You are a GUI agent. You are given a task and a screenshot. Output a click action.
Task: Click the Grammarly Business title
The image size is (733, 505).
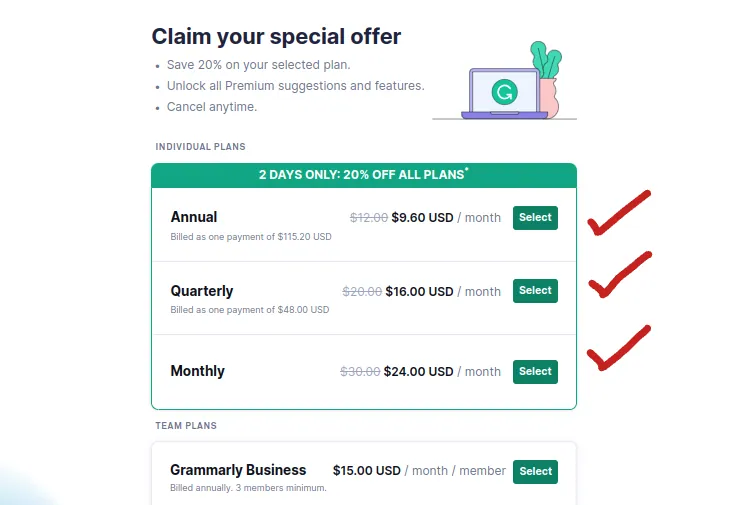[238, 469]
